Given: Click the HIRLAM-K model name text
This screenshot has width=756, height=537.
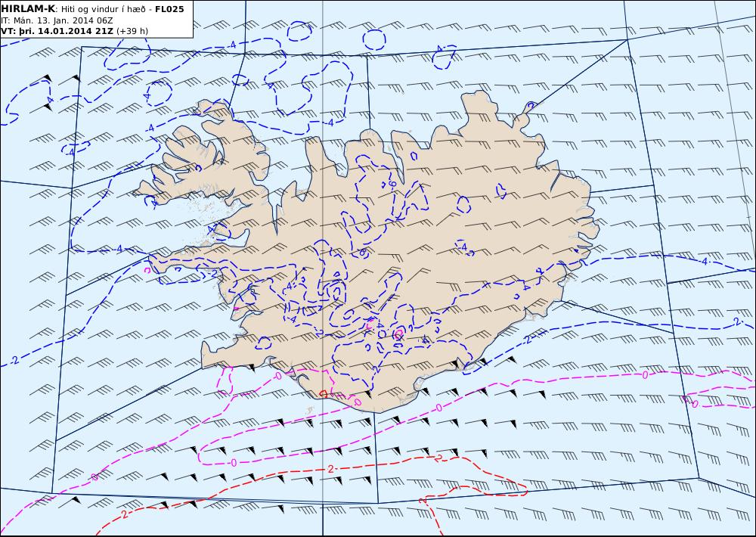Looking at the screenshot, I should coord(28,8).
